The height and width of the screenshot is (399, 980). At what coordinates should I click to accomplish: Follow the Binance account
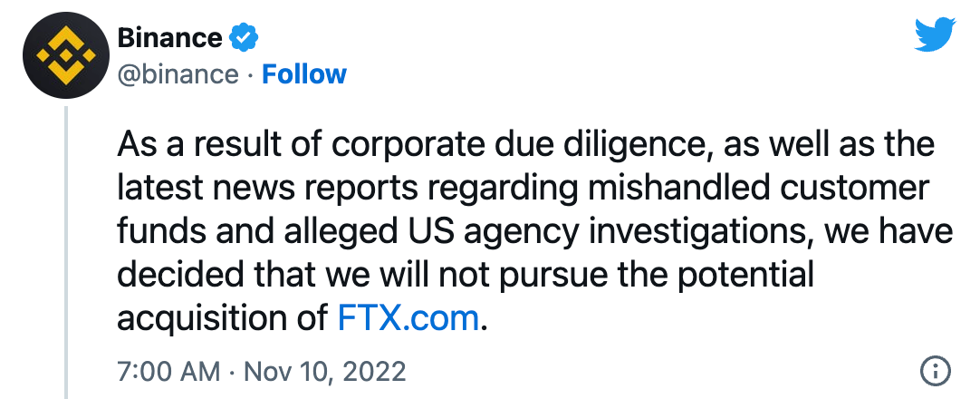click(303, 74)
